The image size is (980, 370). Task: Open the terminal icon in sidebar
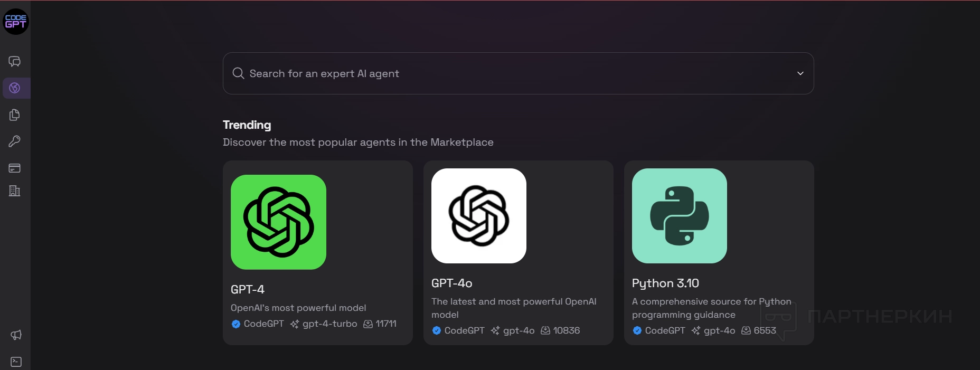16,362
